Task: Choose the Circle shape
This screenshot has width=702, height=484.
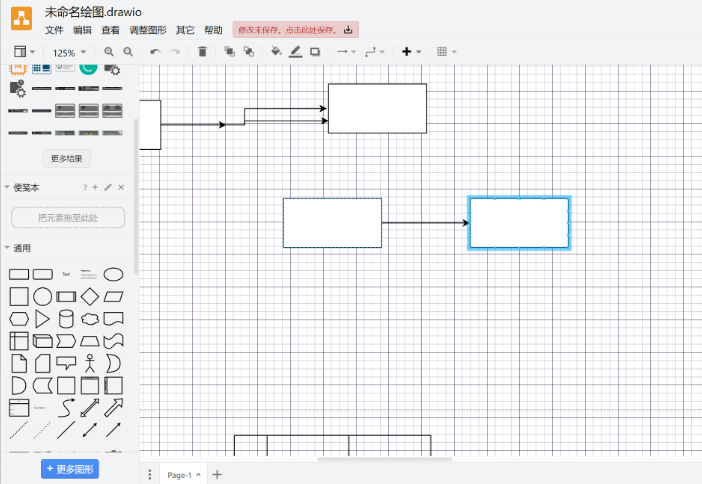Action: pos(43,296)
